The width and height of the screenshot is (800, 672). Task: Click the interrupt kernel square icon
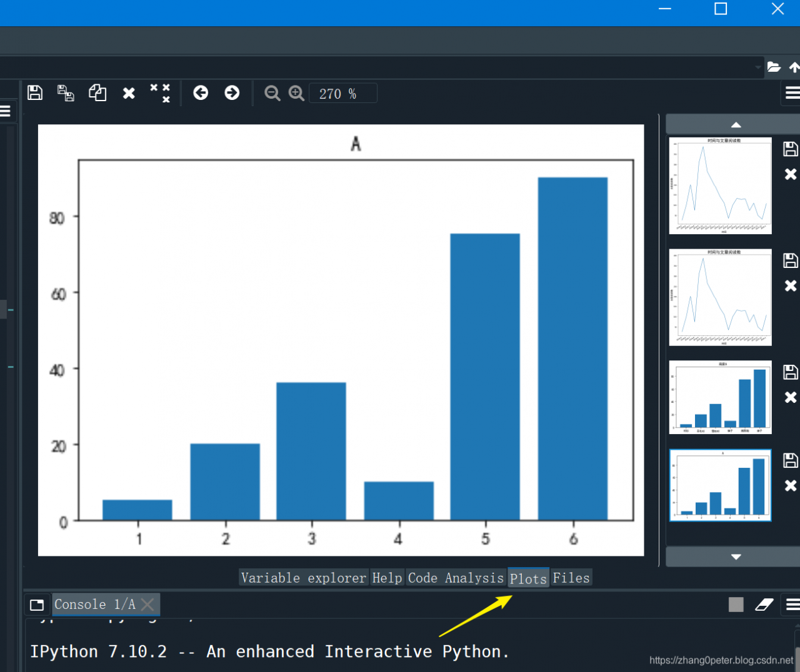(736, 604)
